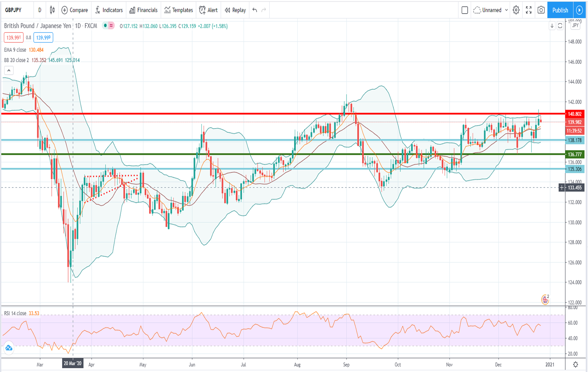Toggle the symbol visibility dot in the legend
Image resolution: width=588 pixels, height=372 pixels.
(105, 26)
